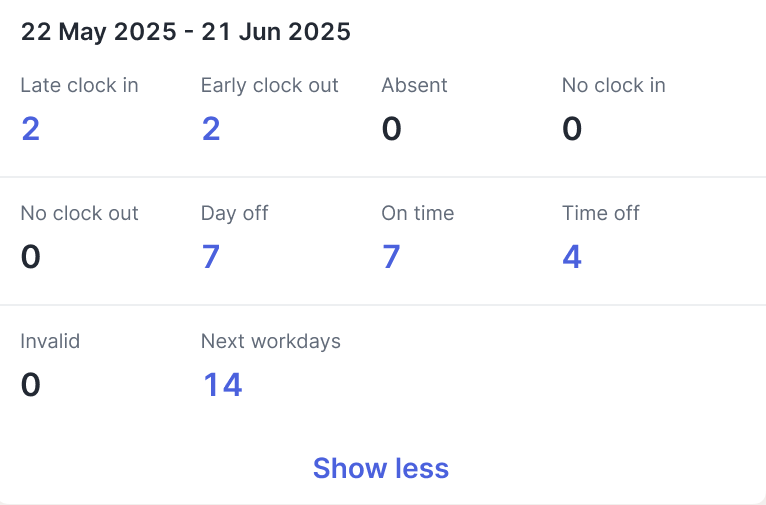Image resolution: width=766 pixels, height=505 pixels.
Task: Select the Time off label
Action: point(600,213)
